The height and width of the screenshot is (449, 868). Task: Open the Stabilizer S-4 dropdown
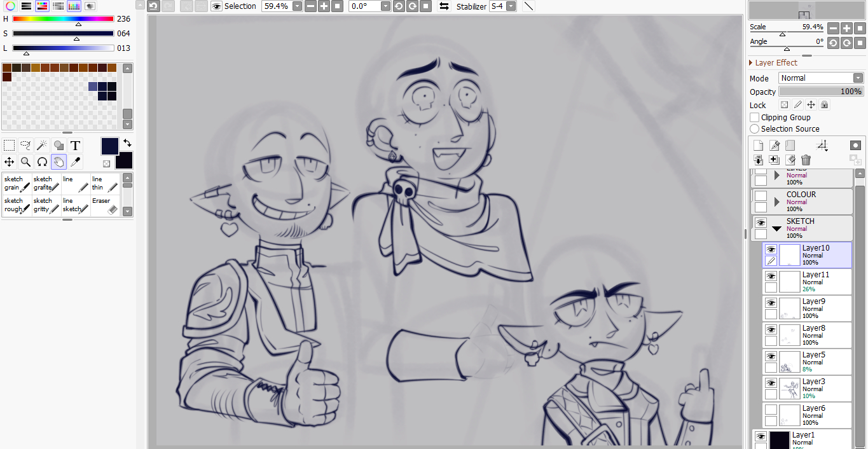(502, 6)
